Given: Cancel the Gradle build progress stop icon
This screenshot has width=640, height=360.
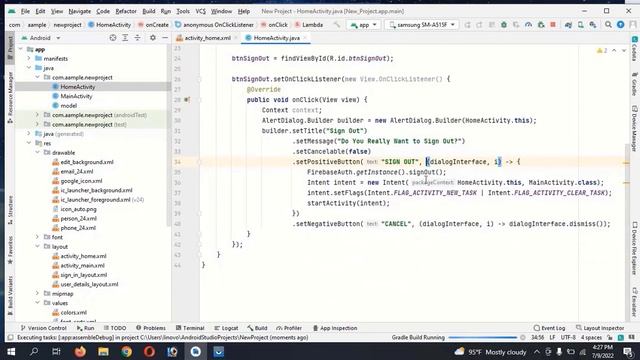Looking at the screenshot, I should coord(523,338).
